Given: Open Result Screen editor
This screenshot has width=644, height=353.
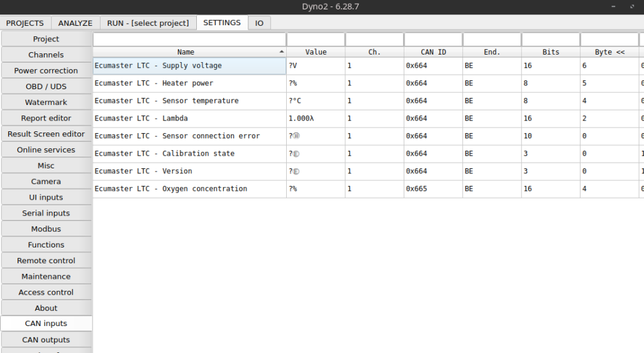Looking at the screenshot, I should coord(46,134).
